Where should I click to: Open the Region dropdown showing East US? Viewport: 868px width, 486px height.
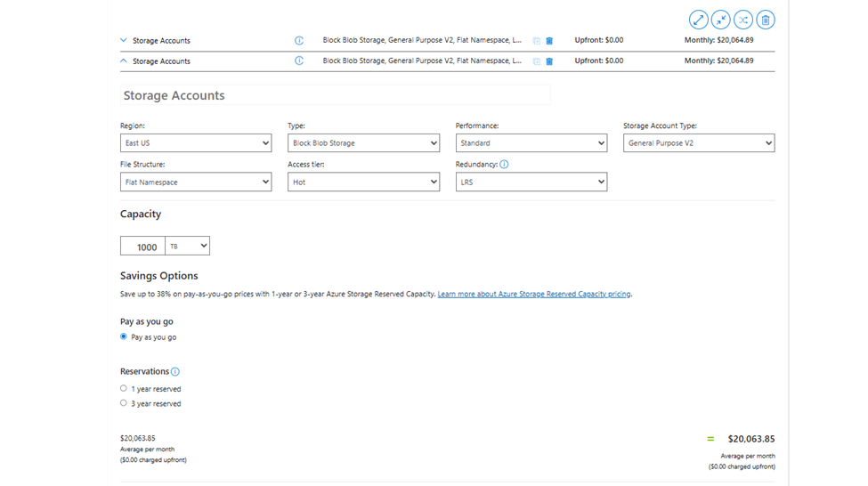click(x=196, y=142)
